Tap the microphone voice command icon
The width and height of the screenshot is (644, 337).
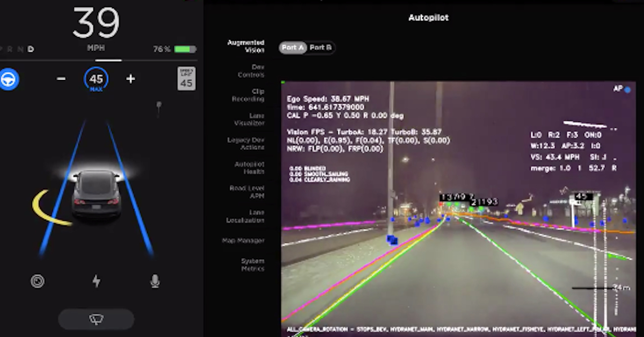point(154,280)
